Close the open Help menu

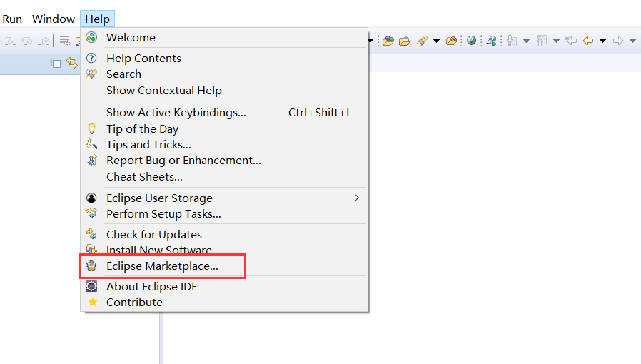click(x=97, y=19)
